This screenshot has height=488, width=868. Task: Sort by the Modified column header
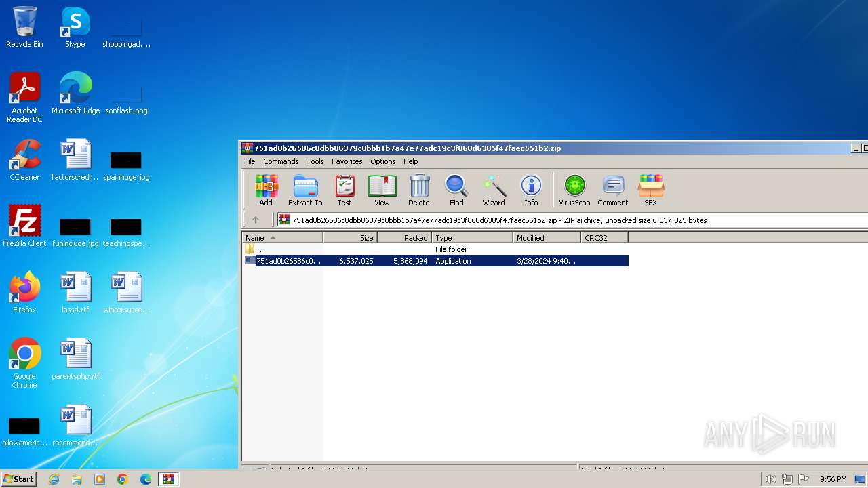[x=547, y=237]
